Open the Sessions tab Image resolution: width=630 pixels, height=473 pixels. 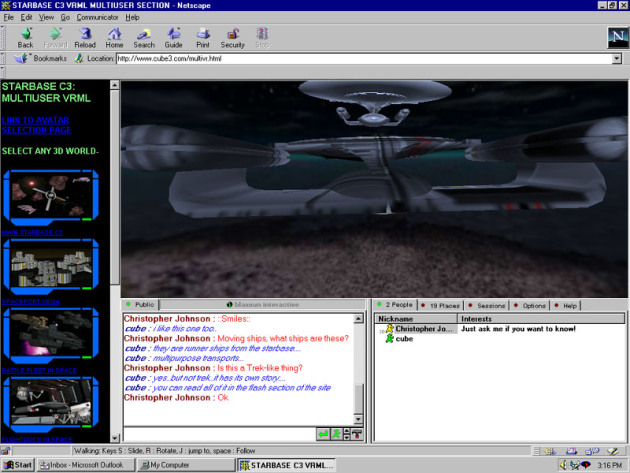coord(487,305)
